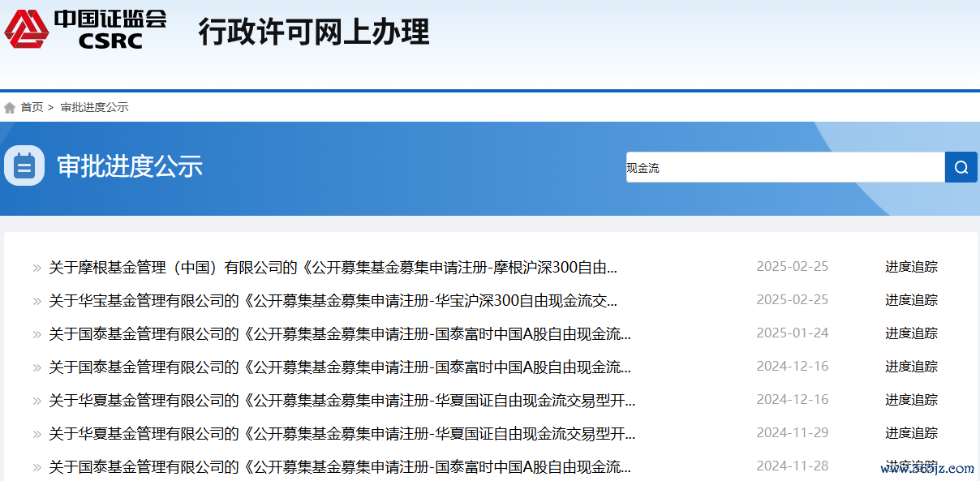Open the 华夏国证自由现金流 entry dated 2024-12-16
The width and height of the screenshot is (980, 481).
click(342, 400)
